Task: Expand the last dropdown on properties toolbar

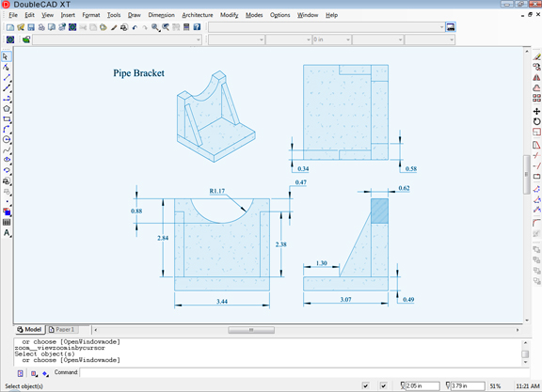Action: [x=430, y=39]
